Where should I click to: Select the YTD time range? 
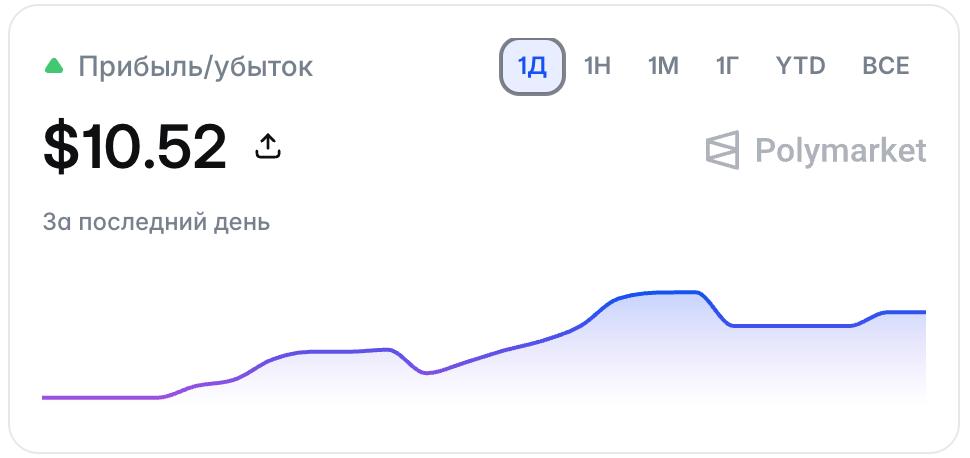(800, 66)
